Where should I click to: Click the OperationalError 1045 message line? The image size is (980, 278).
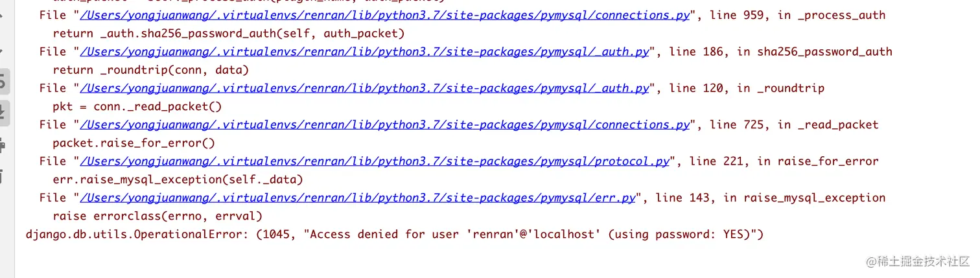point(394,234)
